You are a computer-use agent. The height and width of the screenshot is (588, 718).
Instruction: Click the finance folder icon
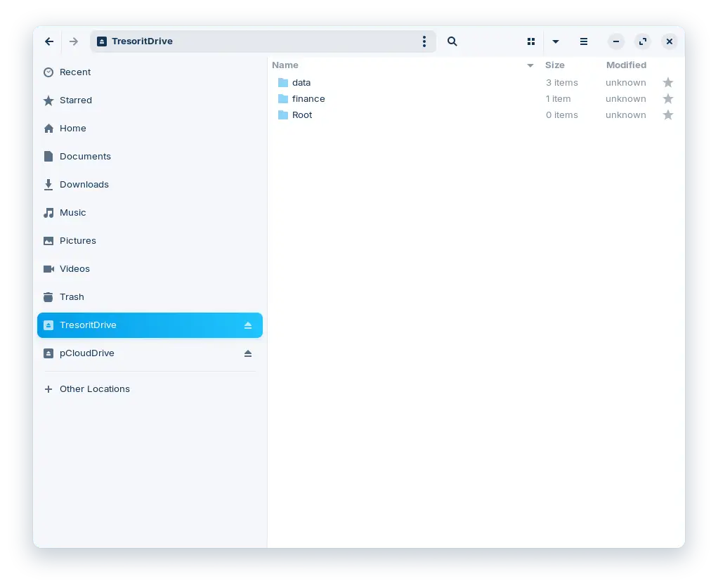tap(283, 99)
